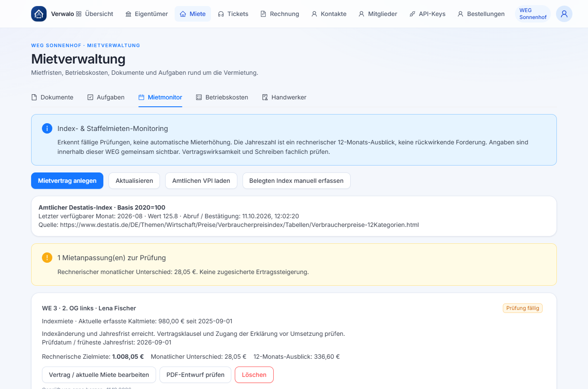Image resolution: width=588 pixels, height=389 pixels.
Task: Click the Rechnerische Zielmiete 1.008,05 € value
Action: point(128,357)
